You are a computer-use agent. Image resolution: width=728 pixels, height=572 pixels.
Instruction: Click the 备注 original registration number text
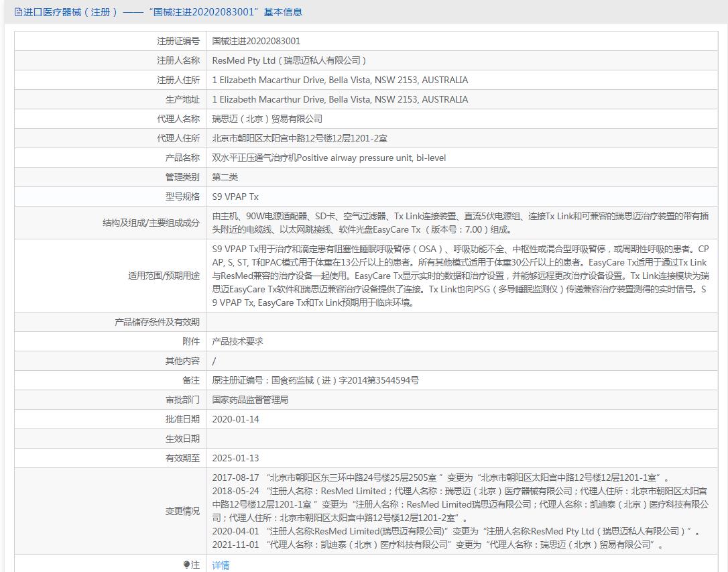(x=315, y=380)
